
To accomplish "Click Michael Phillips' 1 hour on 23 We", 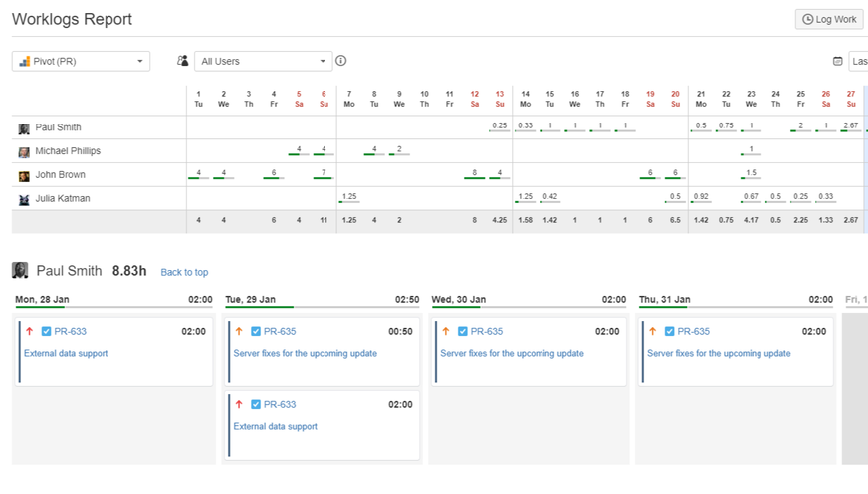I will [751, 150].
